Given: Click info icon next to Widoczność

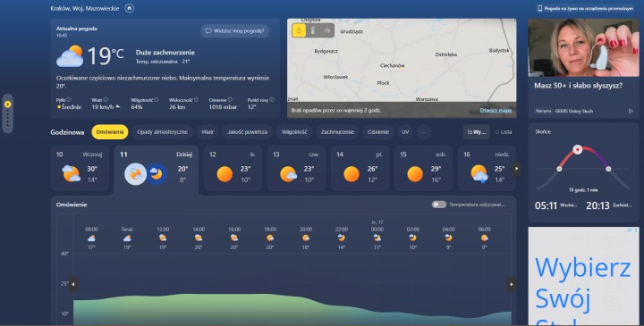Looking at the screenshot, I should tap(196, 100).
